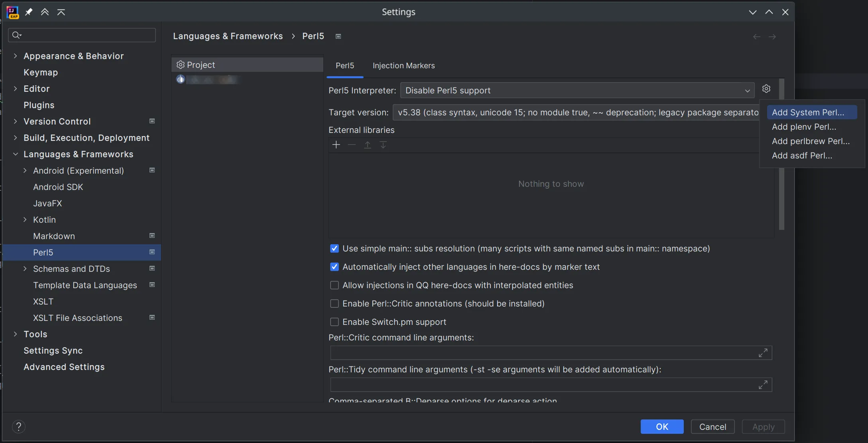Enable Switch.pm support checkbox
The image size is (868, 443).
[x=335, y=322]
